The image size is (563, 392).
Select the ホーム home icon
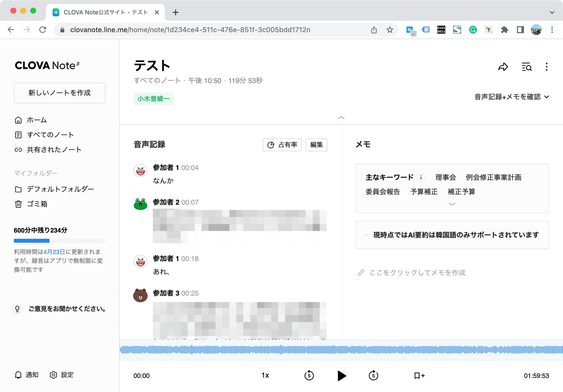pos(18,120)
